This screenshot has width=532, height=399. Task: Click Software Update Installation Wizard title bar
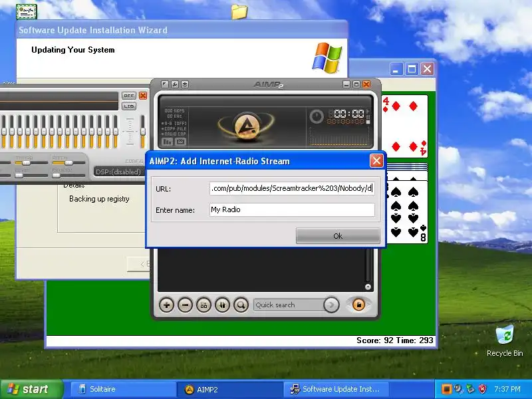(x=182, y=30)
